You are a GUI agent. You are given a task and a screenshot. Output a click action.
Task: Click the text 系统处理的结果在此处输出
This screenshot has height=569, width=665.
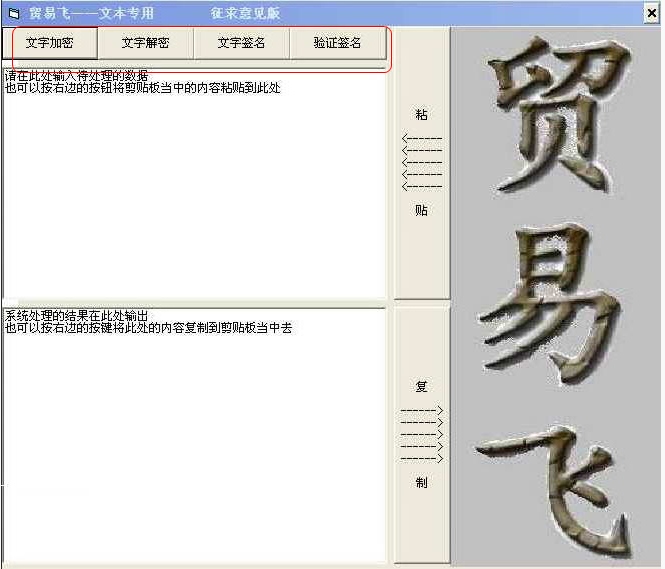pyautogui.click(x=77, y=315)
